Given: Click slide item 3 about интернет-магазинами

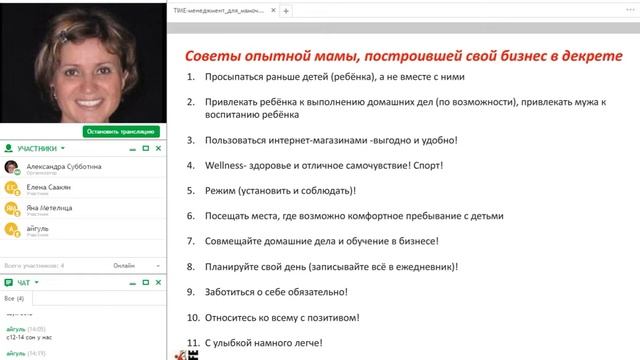Looking at the screenshot, I should point(331,140).
